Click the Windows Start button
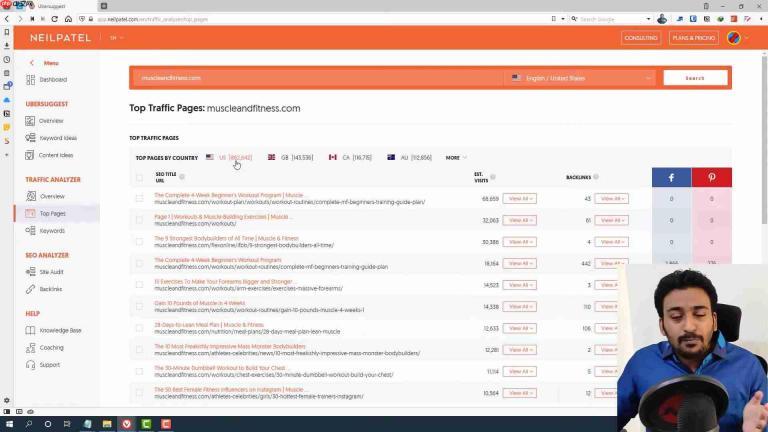Viewport: 768px width, 432px height. pyautogui.click(x=9, y=424)
